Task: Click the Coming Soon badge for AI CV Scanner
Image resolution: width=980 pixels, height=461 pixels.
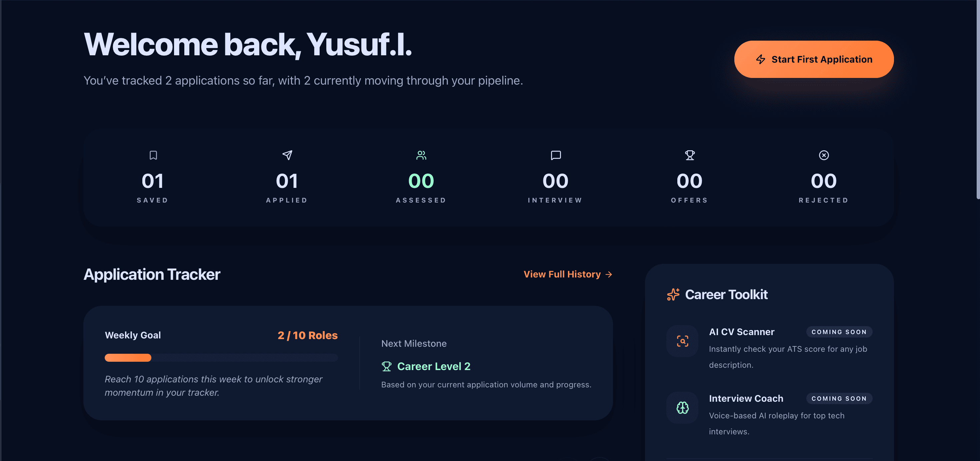Action: point(839,331)
